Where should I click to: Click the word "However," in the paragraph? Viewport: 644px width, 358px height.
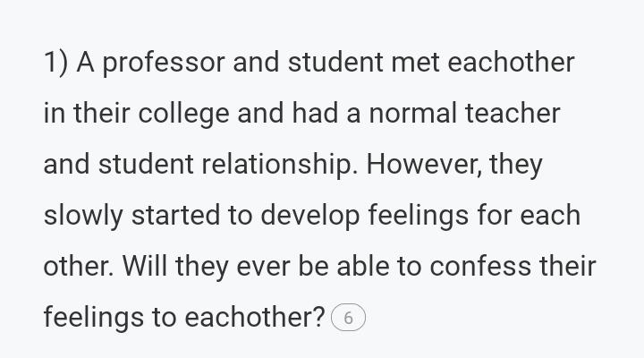424,165
